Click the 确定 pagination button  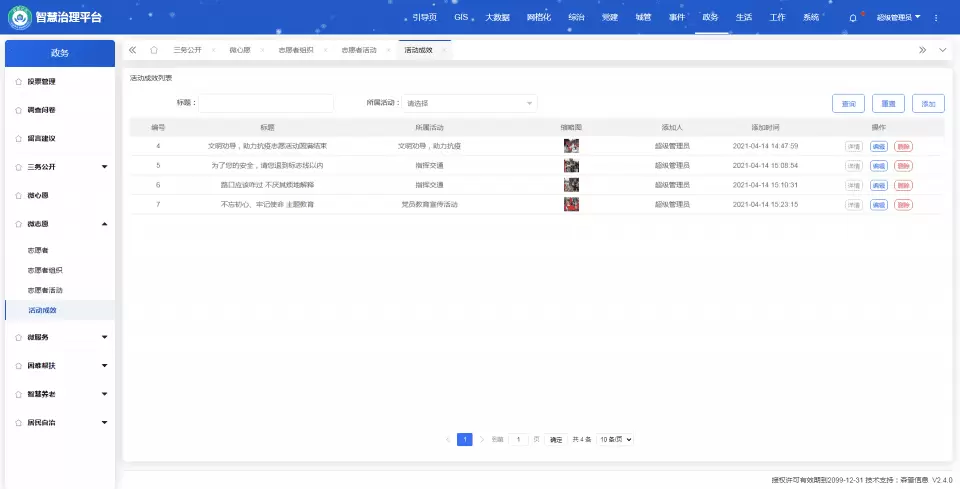tap(556, 439)
